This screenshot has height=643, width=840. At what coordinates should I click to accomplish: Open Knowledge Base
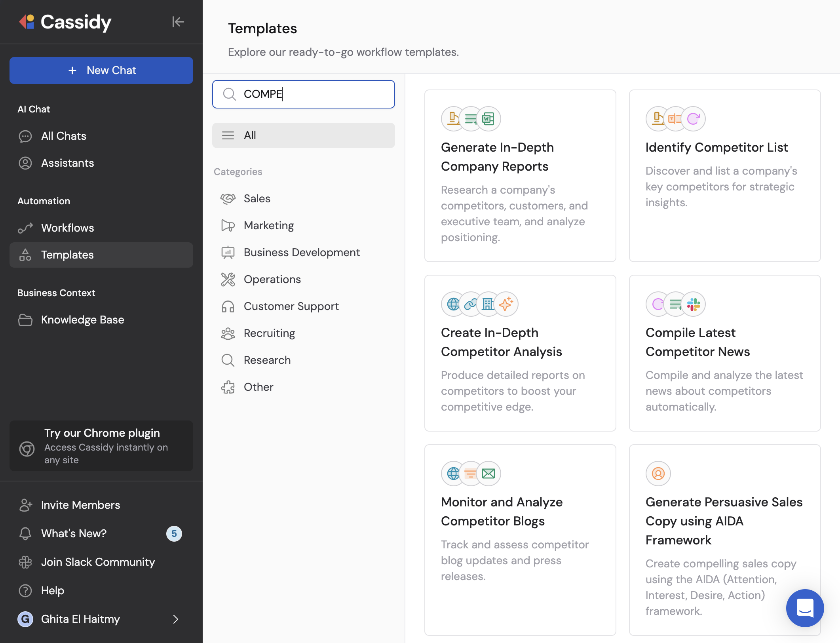pos(101,320)
